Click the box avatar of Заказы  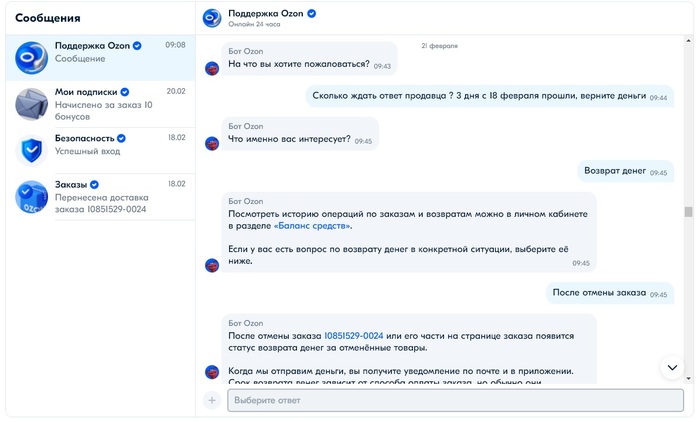click(x=31, y=197)
